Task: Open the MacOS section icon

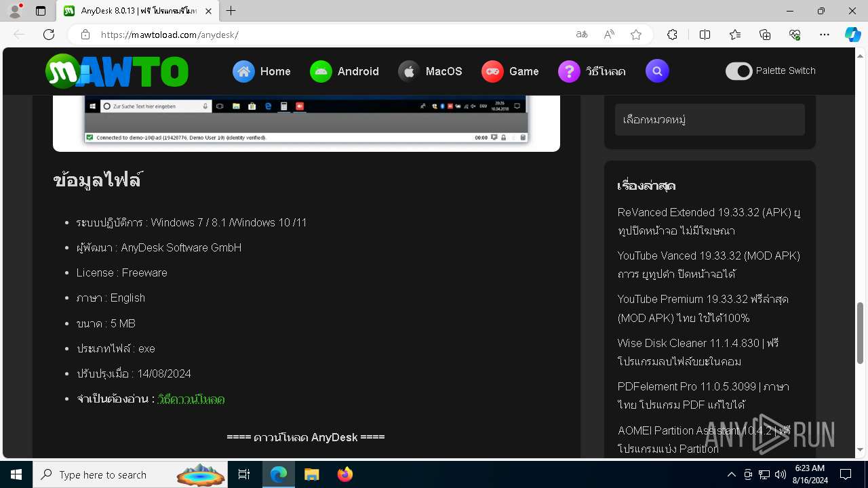Action: tap(409, 71)
